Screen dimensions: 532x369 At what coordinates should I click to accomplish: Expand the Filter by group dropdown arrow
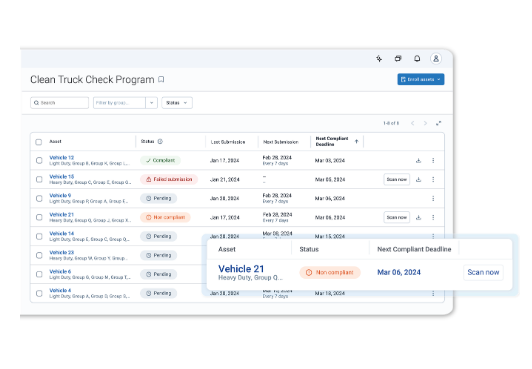click(152, 103)
